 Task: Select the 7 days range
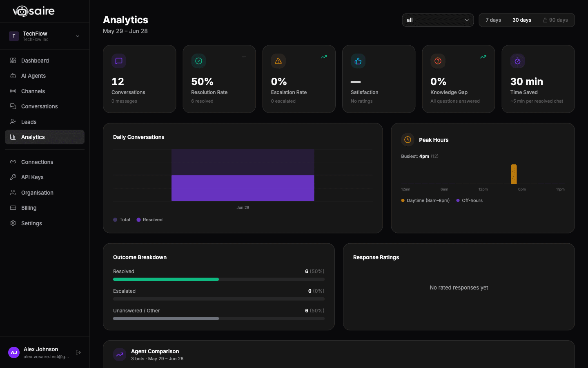[x=493, y=20]
